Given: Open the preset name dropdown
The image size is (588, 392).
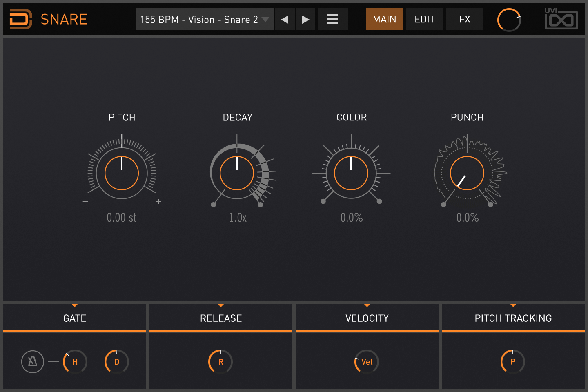Looking at the screenshot, I should [x=205, y=19].
